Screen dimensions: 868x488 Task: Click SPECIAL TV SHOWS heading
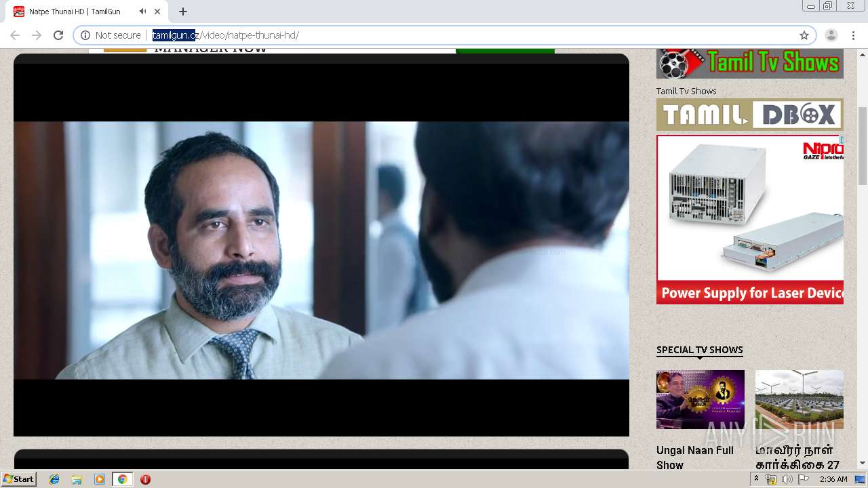(x=700, y=350)
